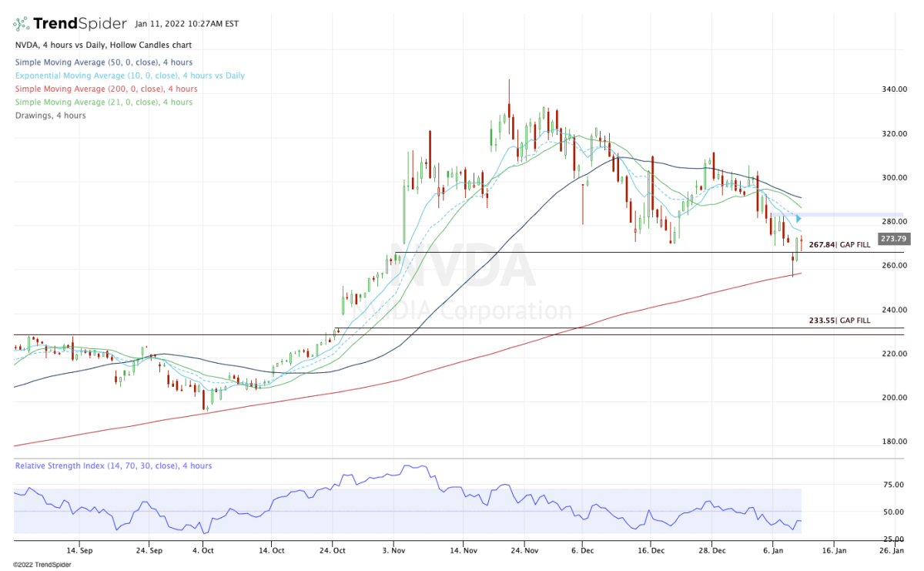Click the 220.00 price axis label

895,354
